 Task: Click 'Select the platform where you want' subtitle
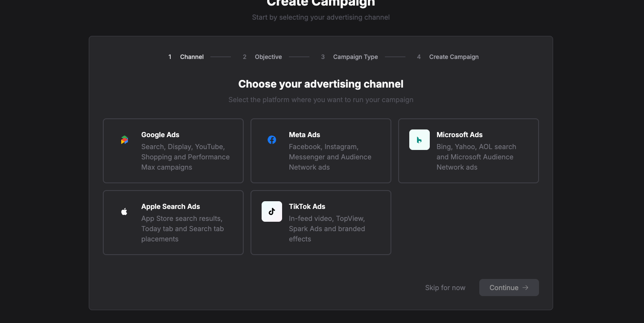(x=321, y=100)
